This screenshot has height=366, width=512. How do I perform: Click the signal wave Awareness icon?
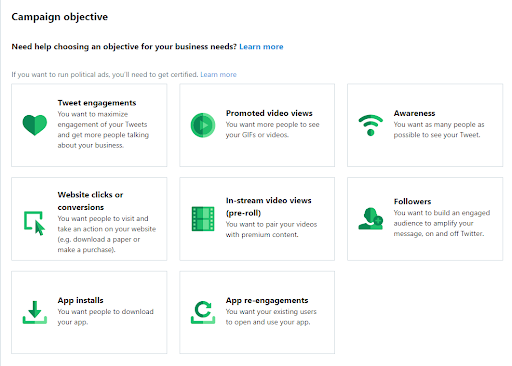(371, 125)
